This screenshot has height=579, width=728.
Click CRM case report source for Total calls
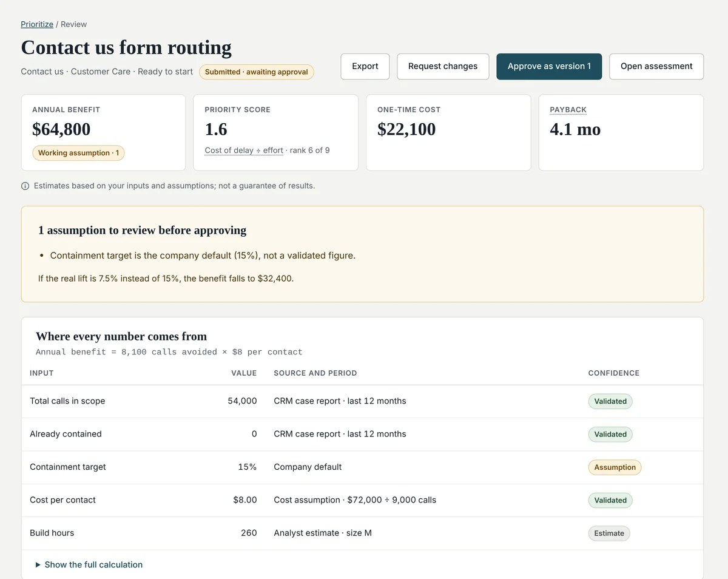pos(340,401)
